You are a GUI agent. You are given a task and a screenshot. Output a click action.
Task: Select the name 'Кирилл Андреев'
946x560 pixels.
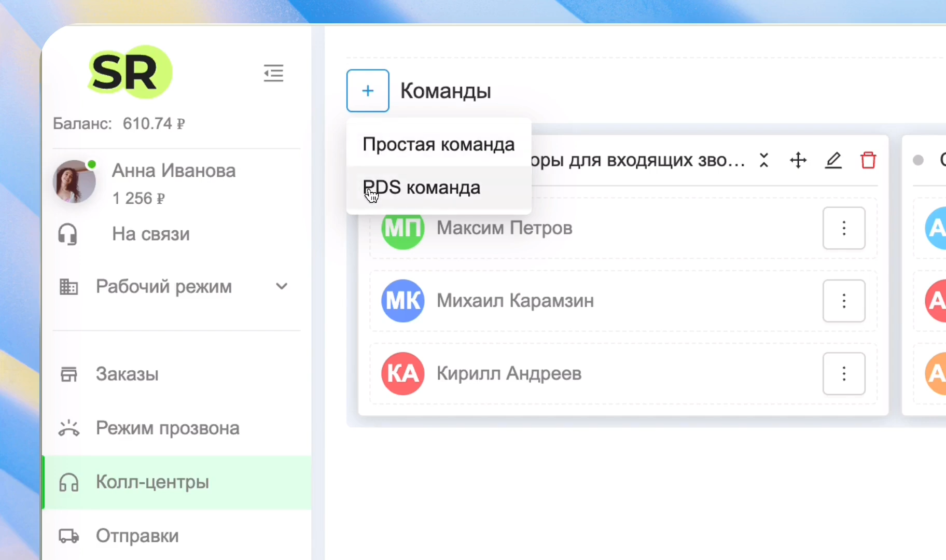509,373
